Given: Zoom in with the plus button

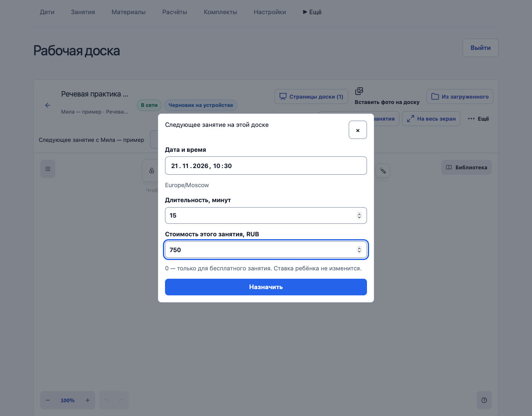Looking at the screenshot, I should [x=88, y=400].
